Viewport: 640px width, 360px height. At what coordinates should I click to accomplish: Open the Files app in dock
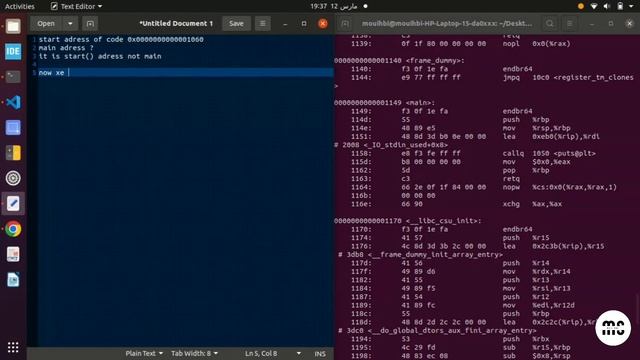point(13,27)
